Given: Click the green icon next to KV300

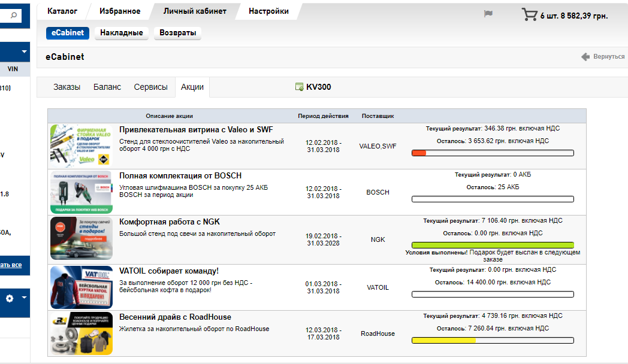Looking at the screenshot, I should point(300,87).
